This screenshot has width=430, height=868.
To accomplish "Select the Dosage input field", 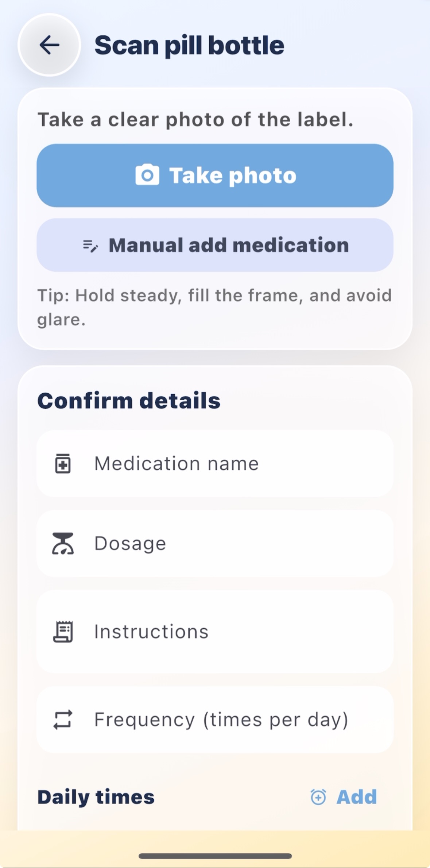I will [215, 543].
